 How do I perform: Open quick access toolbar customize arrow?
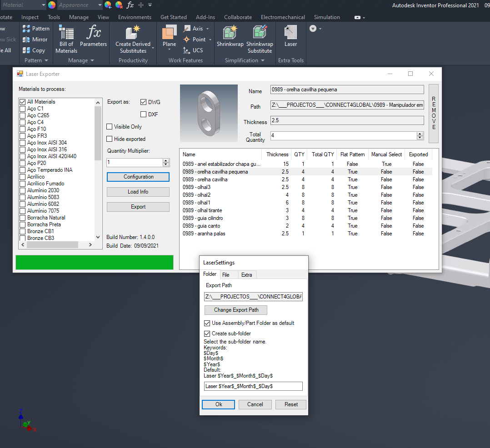click(x=150, y=5)
